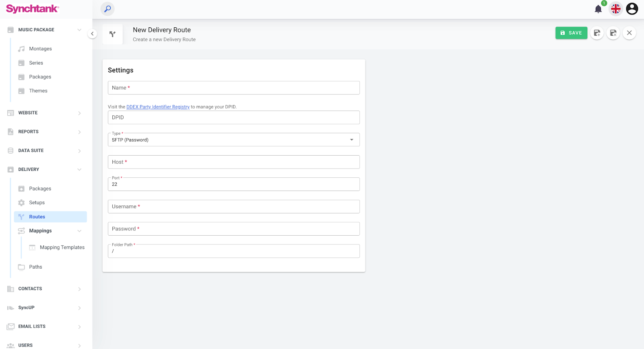Change language via UK flag icon
Image resolution: width=644 pixels, height=349 pixels.
click(x=615, y=9)
